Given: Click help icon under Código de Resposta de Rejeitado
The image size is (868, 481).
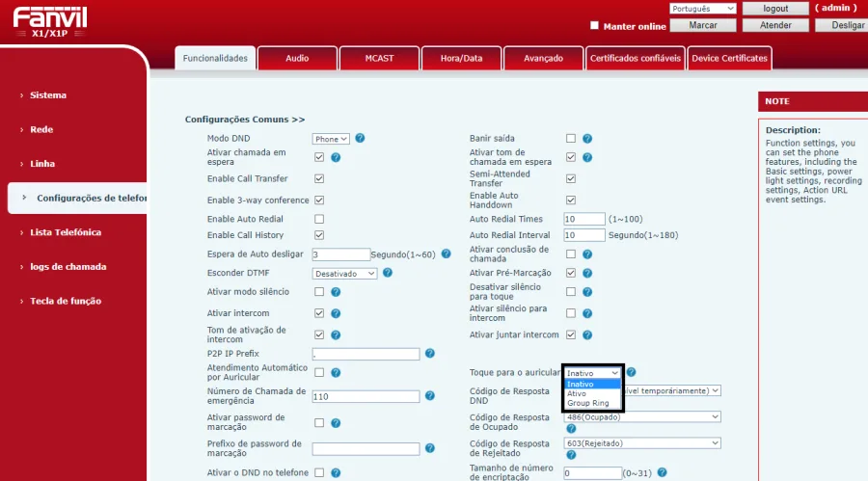Looking at the screenshot, I should point(571,454).
